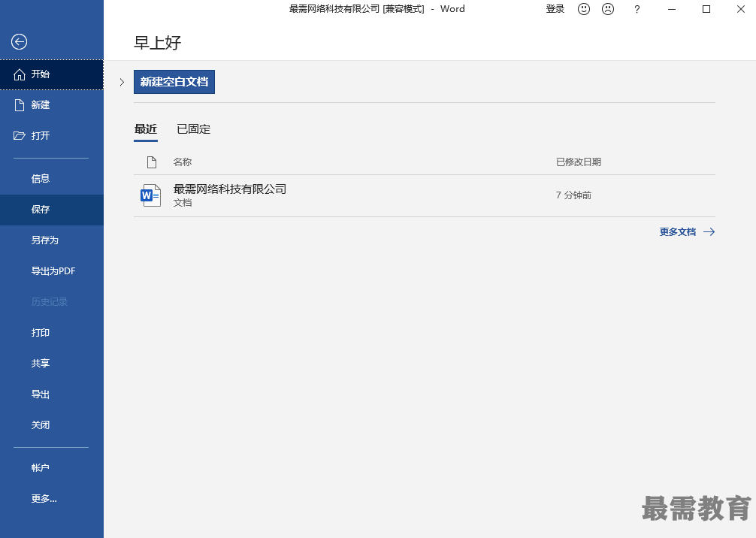Open the 帐户 page
This screenshot has width=756, height=538.
coord(52,468)
